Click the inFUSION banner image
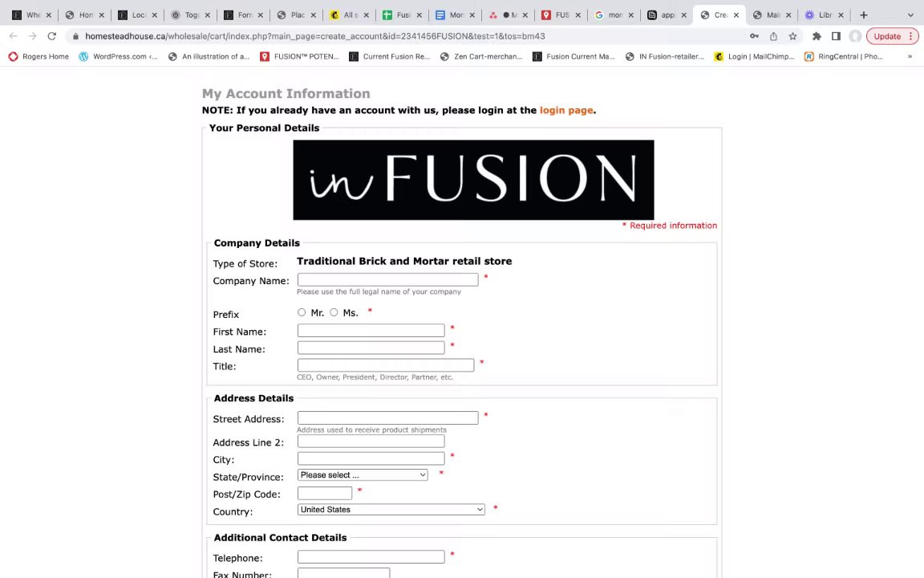 (x=473, y=180)
